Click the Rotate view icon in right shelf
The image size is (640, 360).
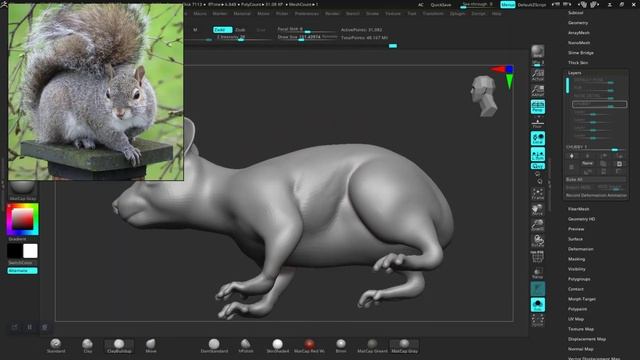(538, 241)
